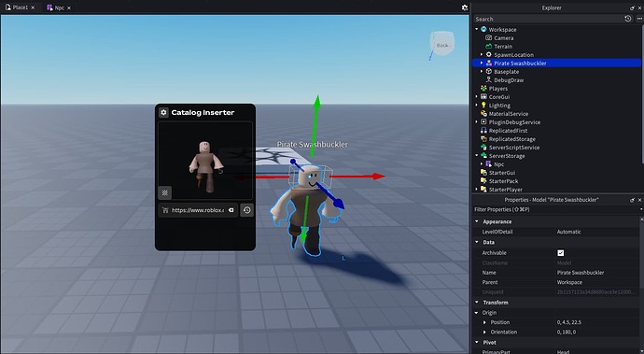Click the ServerScriptService icon

(483, 148)
